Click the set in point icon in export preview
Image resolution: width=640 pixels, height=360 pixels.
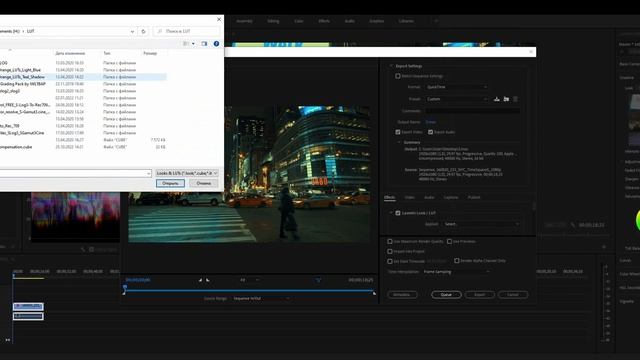click(200, 280)
